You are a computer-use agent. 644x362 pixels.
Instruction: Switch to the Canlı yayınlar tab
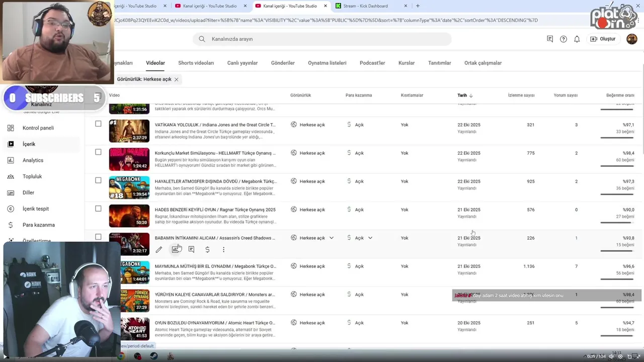click(x=243, y=63)
